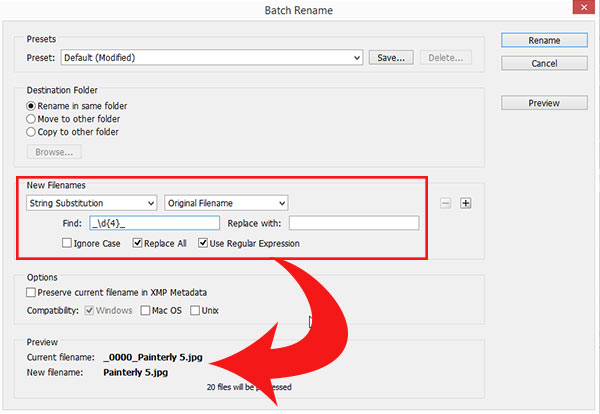Click current filename _0000_Painterly 5.jpg
600x414 pixels.
[153, 357]
